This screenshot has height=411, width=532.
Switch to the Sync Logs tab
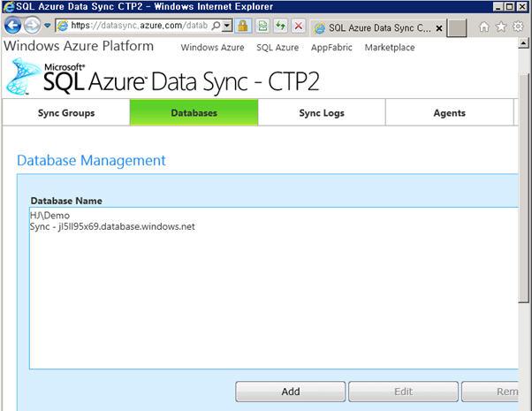coord(322,112)
